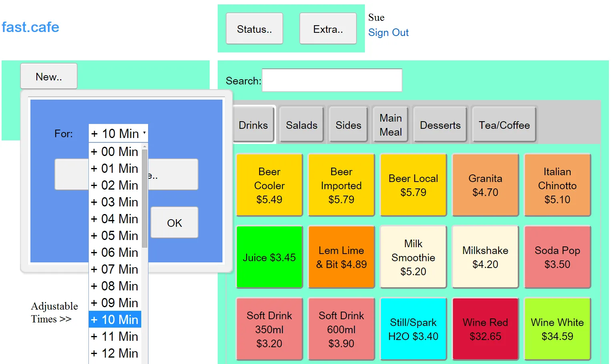
Task: Add Beer Imported $5.79
Action: (x=341, y=185)
